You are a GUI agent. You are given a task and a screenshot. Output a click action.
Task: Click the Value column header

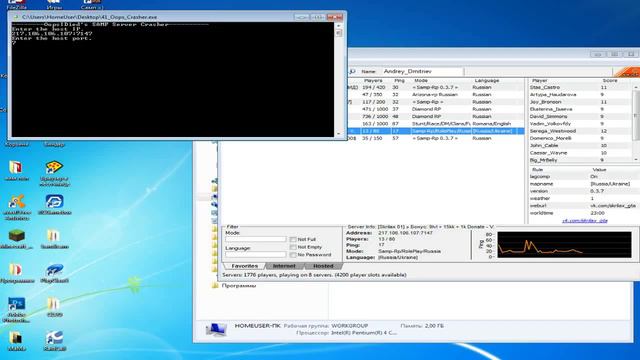click(x=599, y=170)
